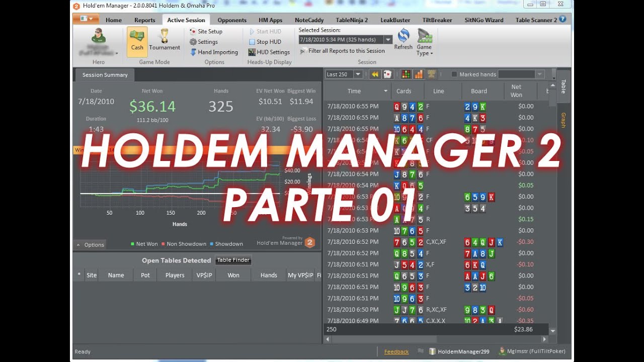This screenshot has width=644, height=362.
Task: Select the Session Summary tab
Action: (105, 75)
